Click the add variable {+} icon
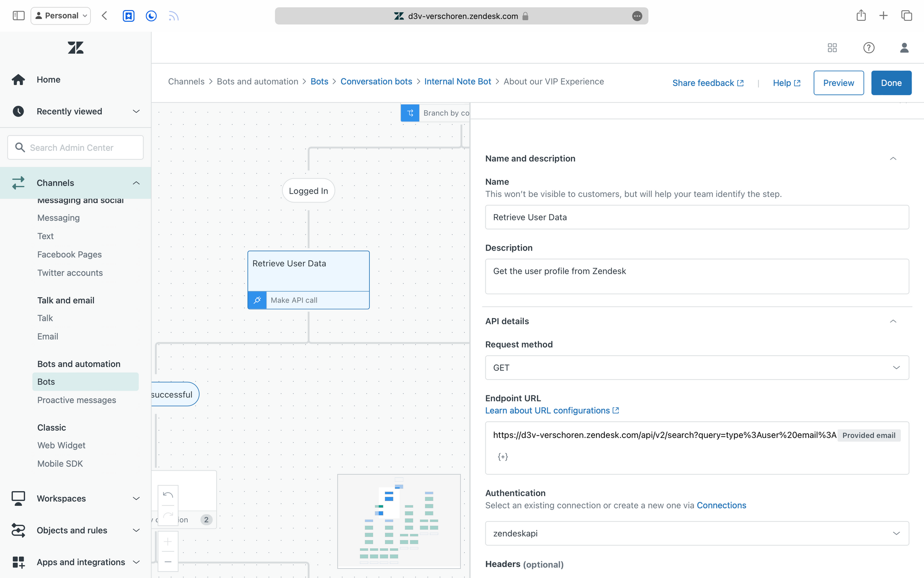924x578 pixels. [x=503, y=457]
